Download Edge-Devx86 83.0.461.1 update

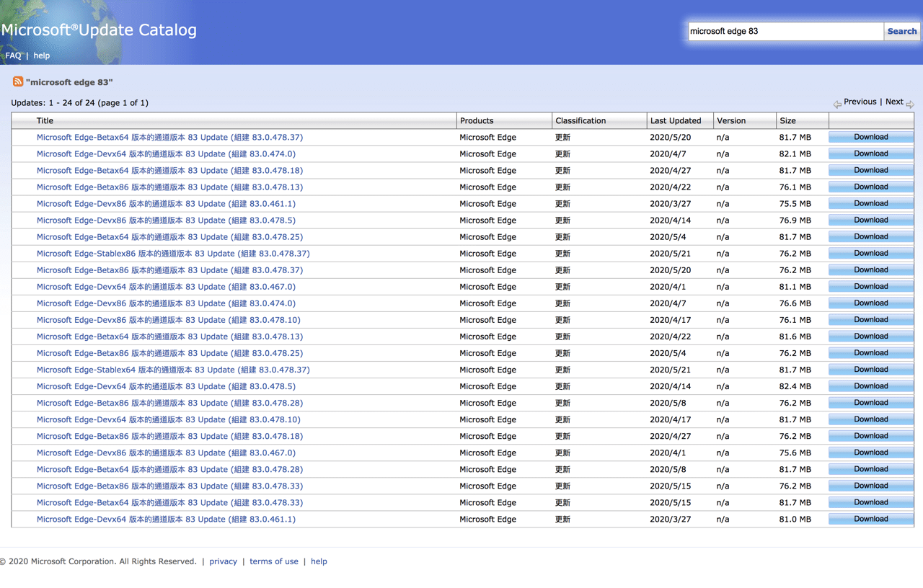pos(871,203)
